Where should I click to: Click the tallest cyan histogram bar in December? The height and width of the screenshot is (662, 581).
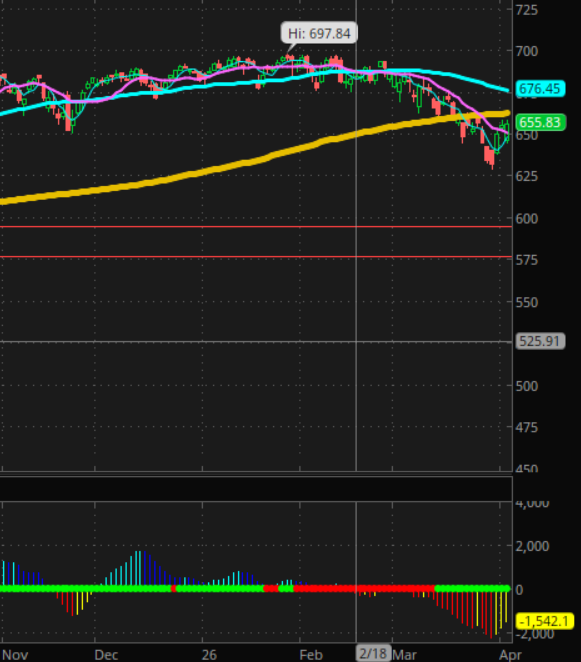(x=139, y=568)
